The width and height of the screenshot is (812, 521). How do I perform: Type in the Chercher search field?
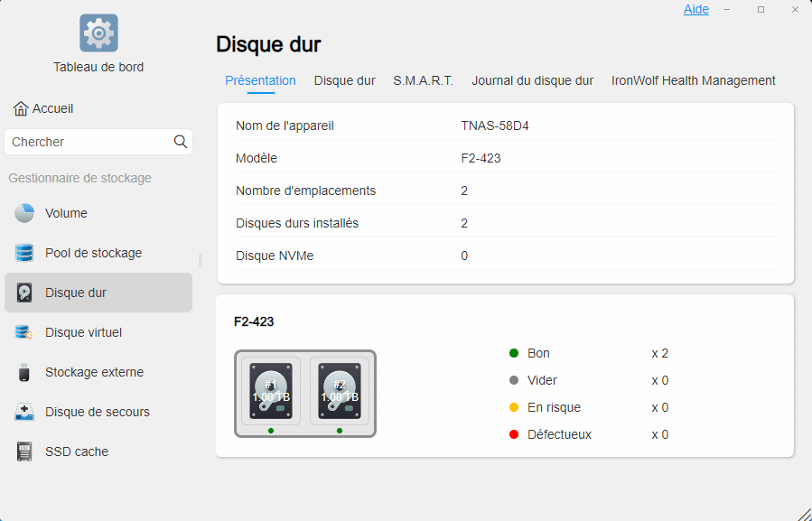(89, 142)
